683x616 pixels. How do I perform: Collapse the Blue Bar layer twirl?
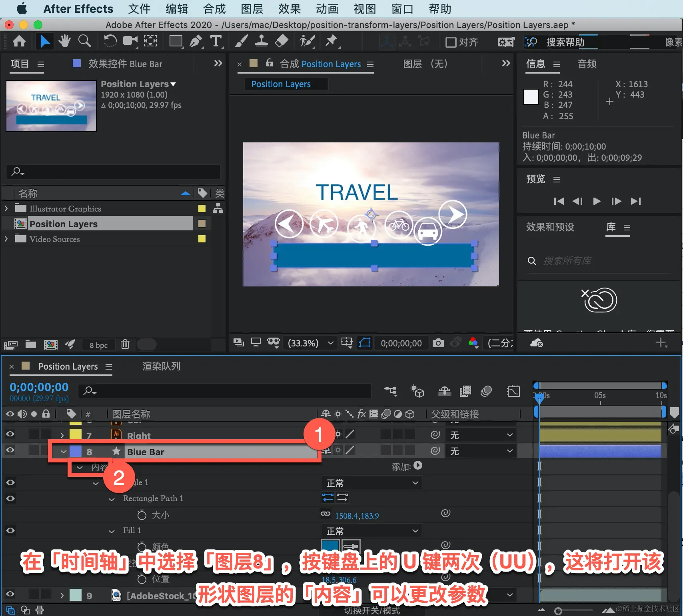pos(63,452)
